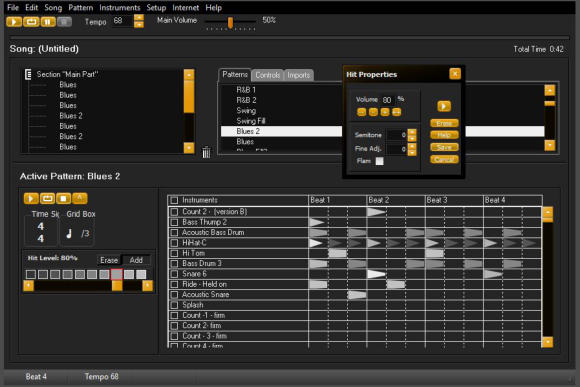Open the Instruments menu

click(x=120, y=7)
